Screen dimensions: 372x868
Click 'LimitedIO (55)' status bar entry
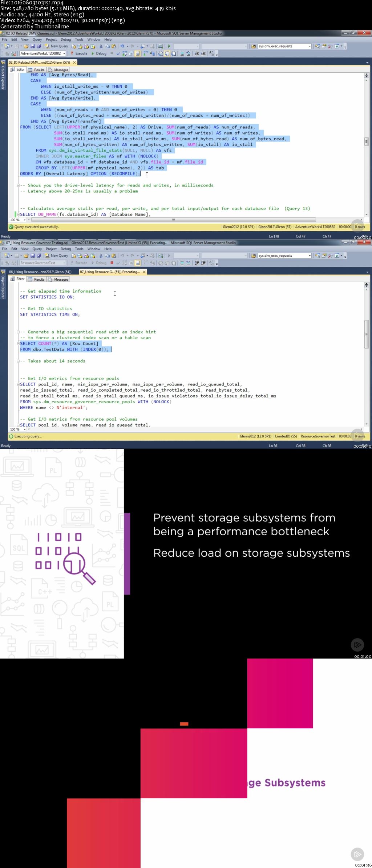click(x=286, y=436)
